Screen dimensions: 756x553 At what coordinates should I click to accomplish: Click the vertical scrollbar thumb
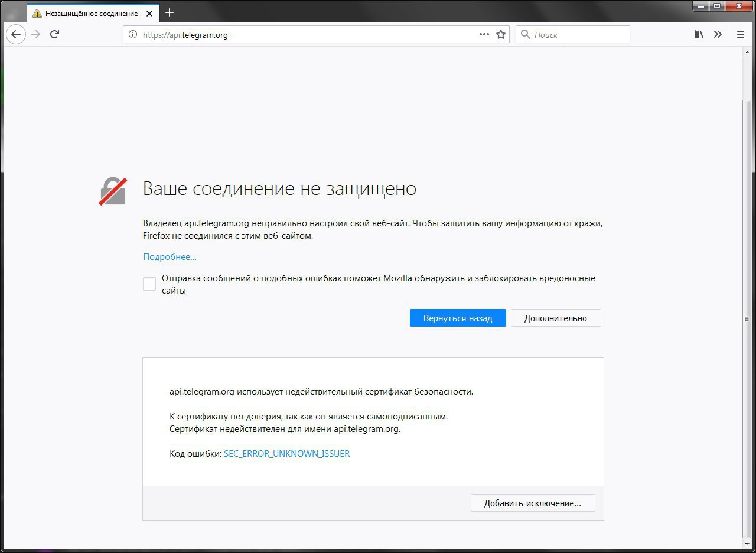click(x=747, y=319)
